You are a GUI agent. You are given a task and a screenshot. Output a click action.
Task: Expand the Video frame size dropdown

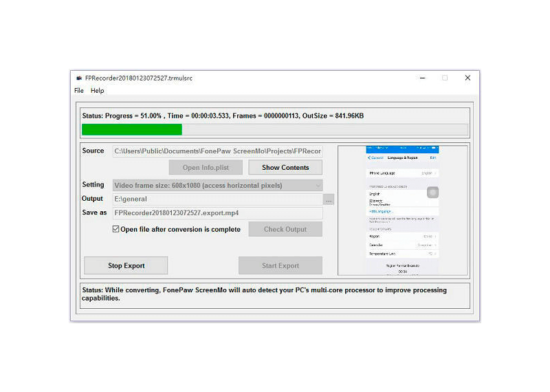(x=217, y=185)
